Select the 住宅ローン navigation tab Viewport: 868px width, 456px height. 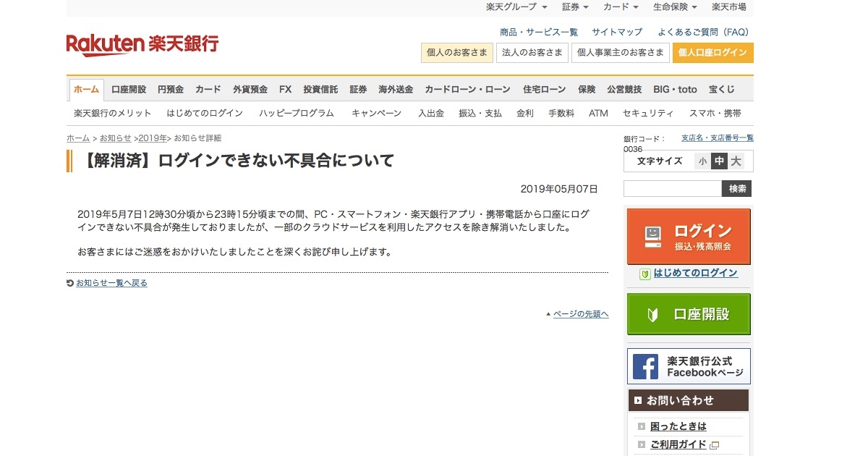[544, 90]
